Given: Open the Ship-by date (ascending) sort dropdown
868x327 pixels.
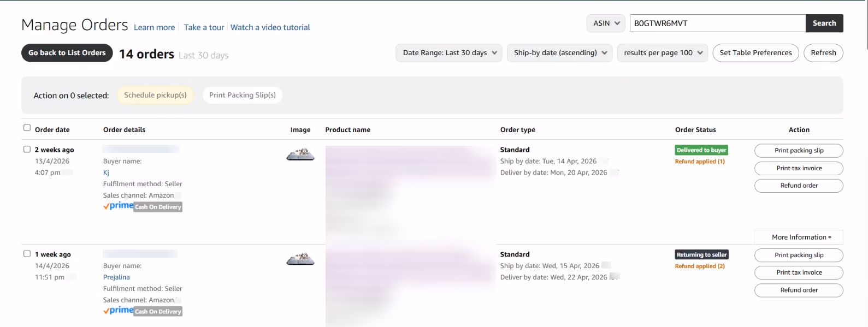Looking at the screenshot, I should coord(559,53).
